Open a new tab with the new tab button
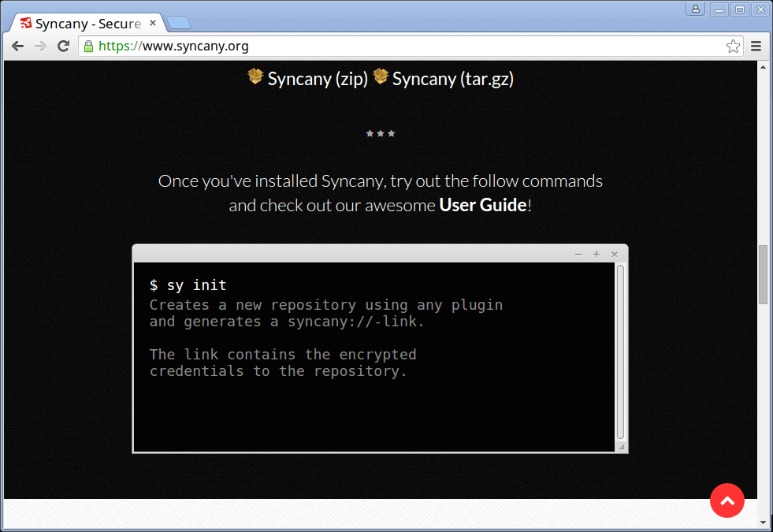The image size is (773, 532). click(x=178, y=23)
